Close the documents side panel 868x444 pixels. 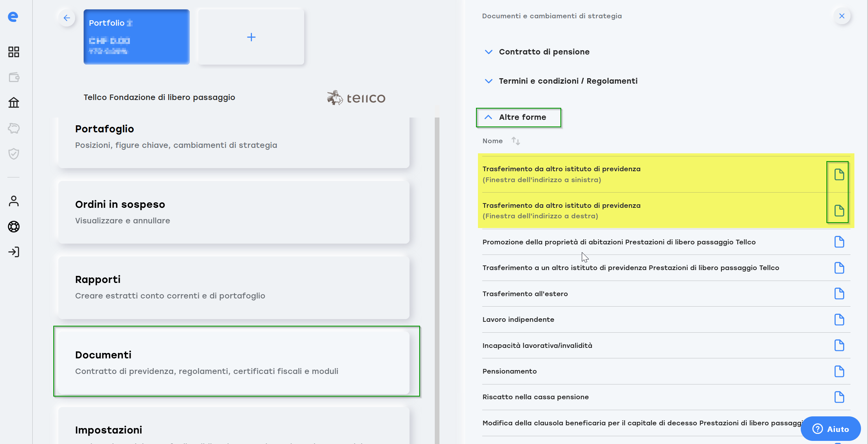[x=842, y=16]
